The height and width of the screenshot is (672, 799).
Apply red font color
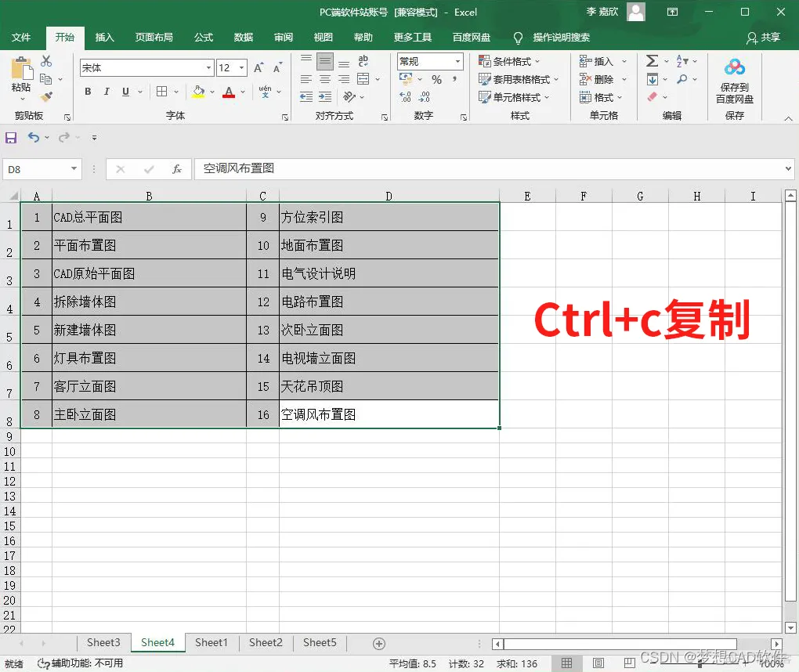[x=229, y=92]
